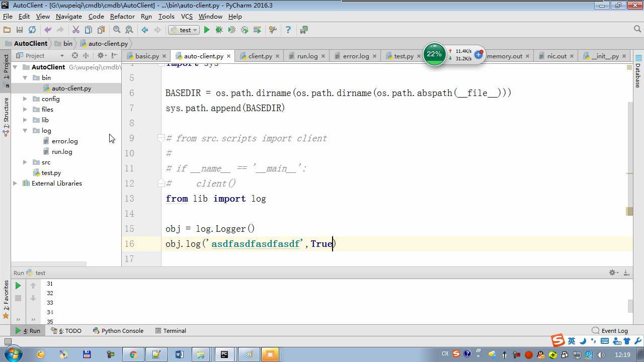Click AutoClient in the breadcrumb bar
This screenshot has width=644, height=362.
(x=26, y=44)
